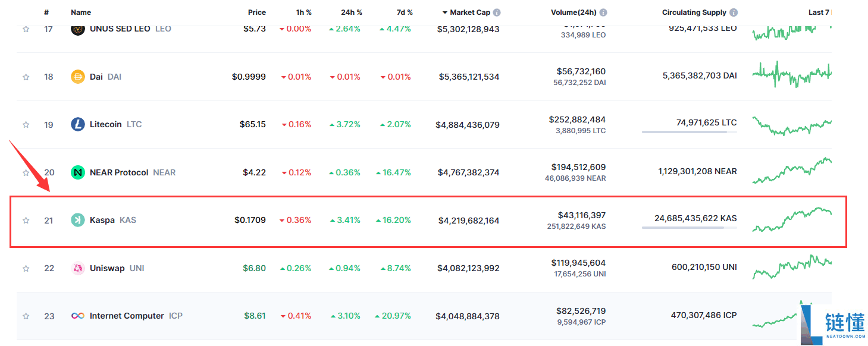Click Uniswap circulating supply 600,210,150 UNI
This screenshot has height=346, width=868.
point(704,268)
